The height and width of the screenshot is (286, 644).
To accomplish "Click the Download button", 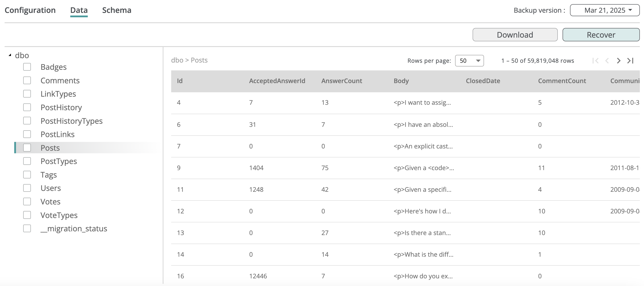I will (x=515, y=35).
